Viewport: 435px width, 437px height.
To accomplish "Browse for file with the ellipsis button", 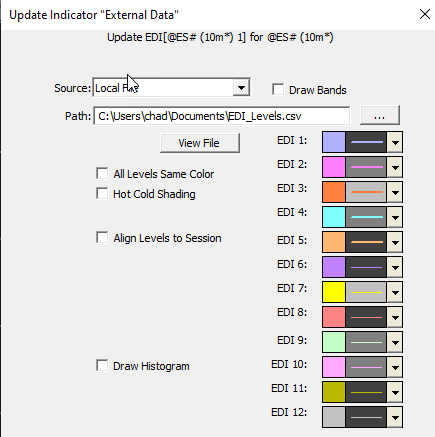I will 380,116.
